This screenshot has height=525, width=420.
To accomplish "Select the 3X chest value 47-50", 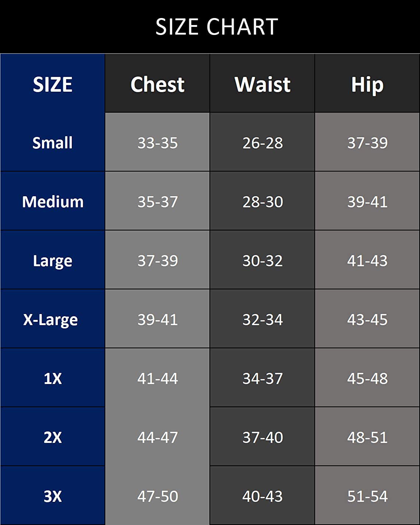I will point(158,496).
